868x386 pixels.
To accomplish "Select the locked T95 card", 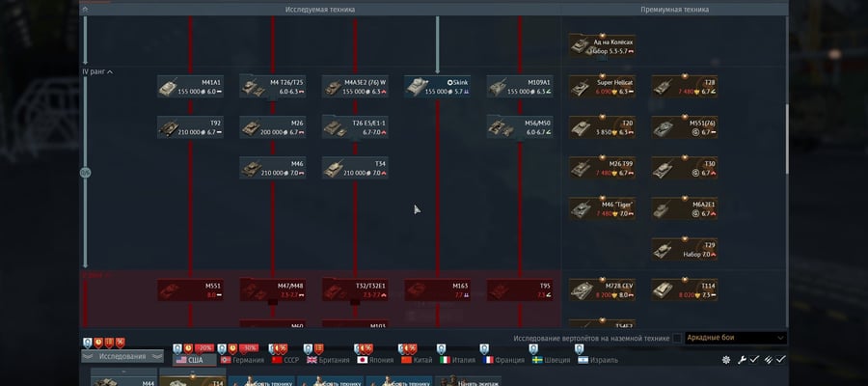I will pyautogui.click(x=520, y=290).
